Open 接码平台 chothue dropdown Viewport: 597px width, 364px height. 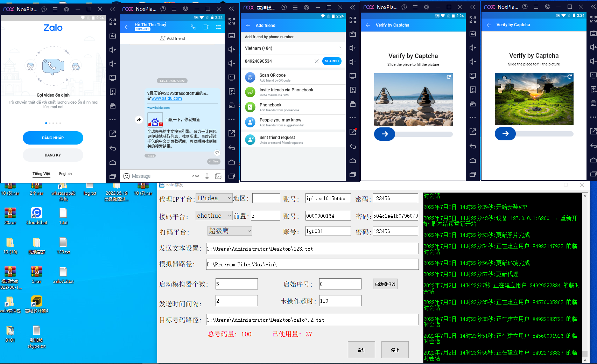pos(214,216)
